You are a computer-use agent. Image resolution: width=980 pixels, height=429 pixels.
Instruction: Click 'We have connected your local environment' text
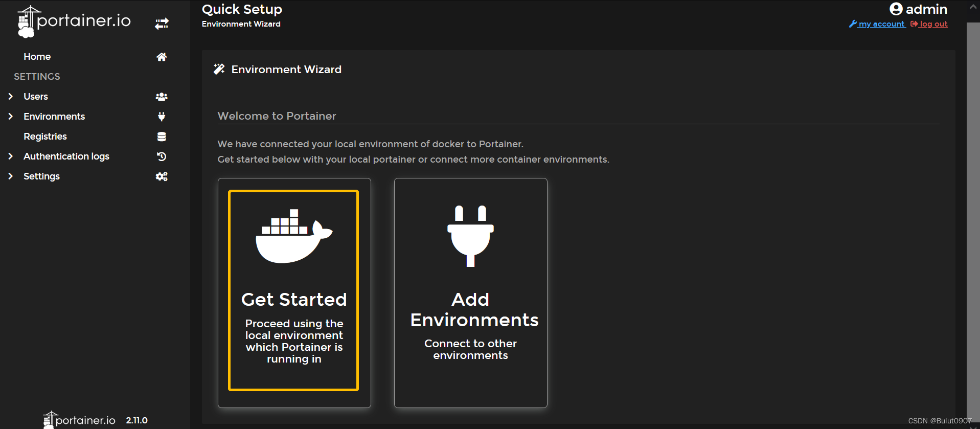(x=370, y=144)
